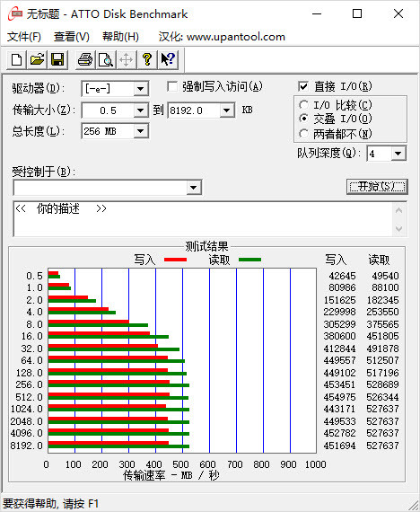Click the read value 49540
Screen dimensions: 420x512
coord(385,276)
